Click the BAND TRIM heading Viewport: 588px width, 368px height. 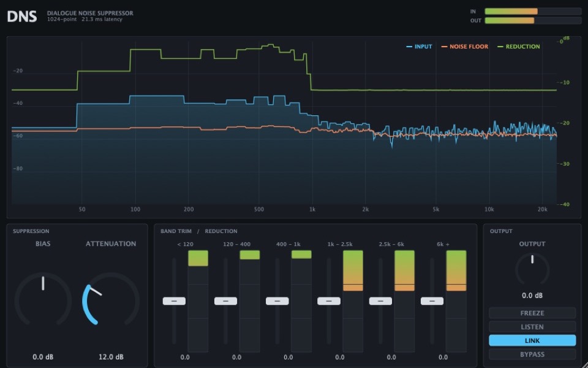pyautogui.click(x=176, y=231)
